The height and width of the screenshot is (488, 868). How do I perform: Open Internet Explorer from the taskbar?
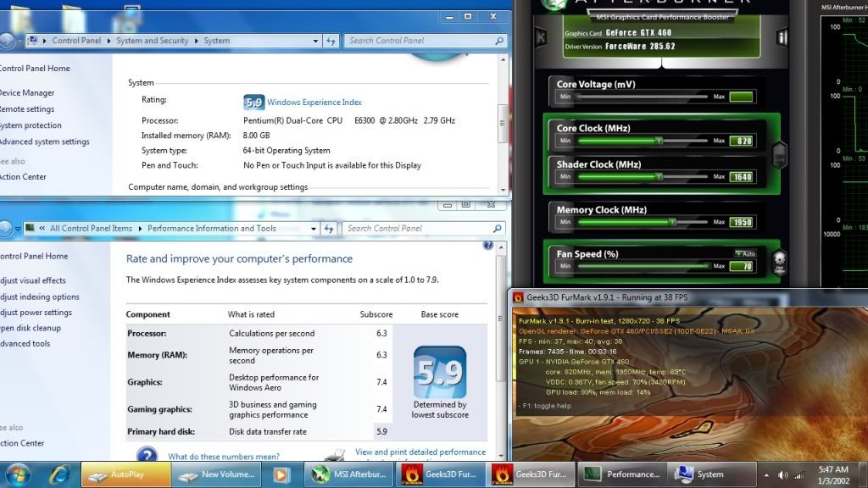[60, 474]
